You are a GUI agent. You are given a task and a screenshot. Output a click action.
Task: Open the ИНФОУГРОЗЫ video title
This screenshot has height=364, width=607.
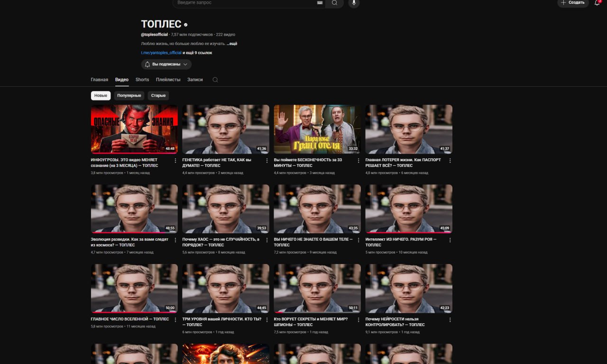coord(125,163)
